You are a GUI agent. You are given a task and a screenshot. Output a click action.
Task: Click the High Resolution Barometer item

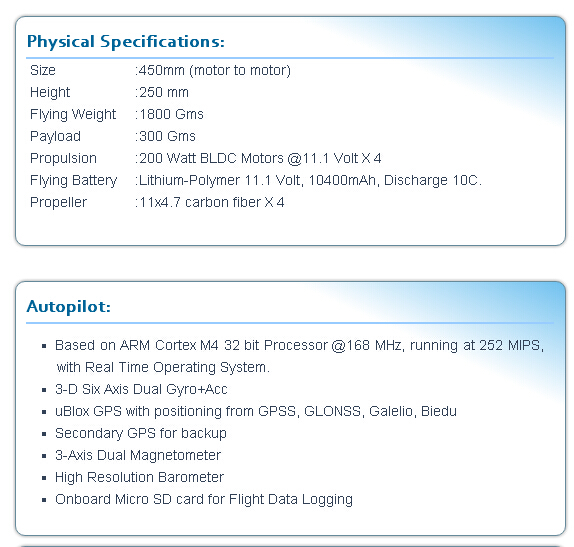coord(139,477)
